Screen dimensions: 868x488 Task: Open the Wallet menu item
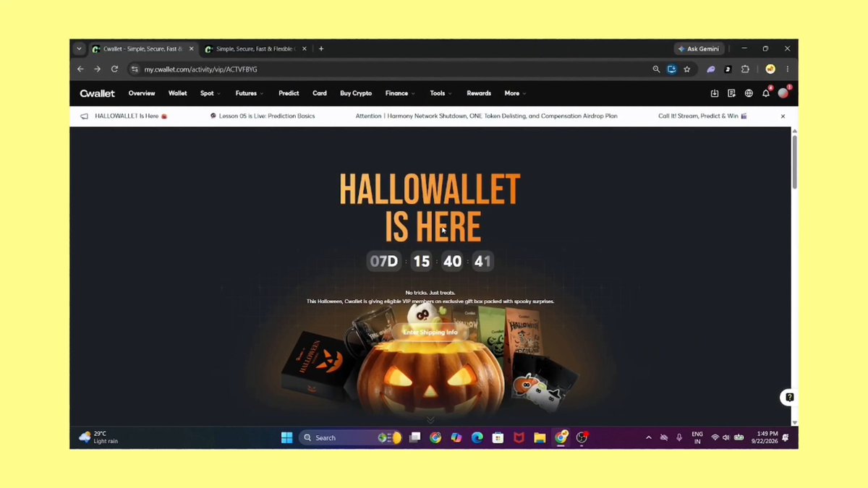click(x=178, y=93)
